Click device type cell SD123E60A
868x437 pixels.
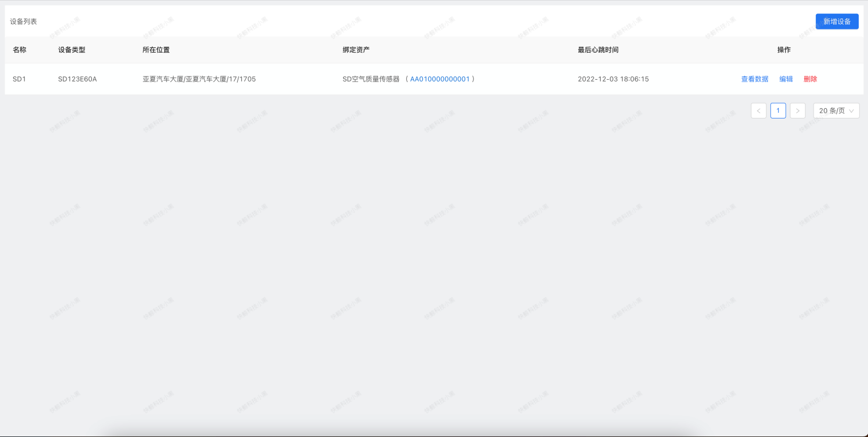coord(78,79)
